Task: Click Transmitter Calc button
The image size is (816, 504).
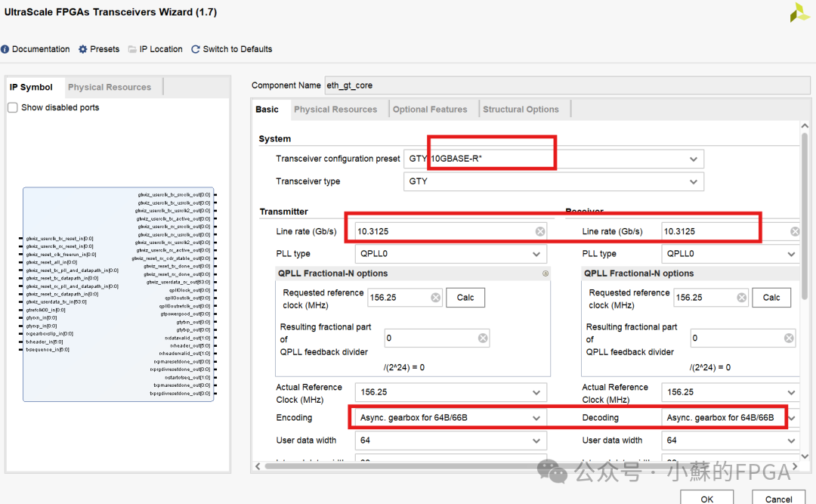Action: (465, 297)
